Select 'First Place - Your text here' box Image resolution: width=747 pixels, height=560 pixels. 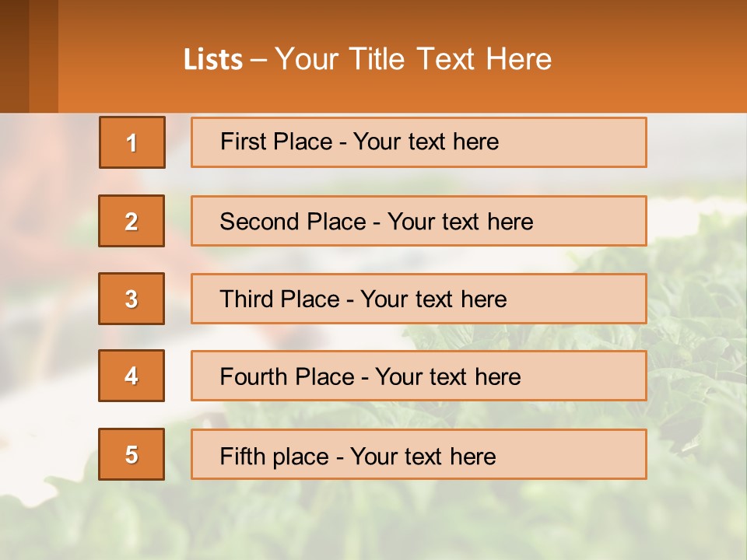[419, 142]
